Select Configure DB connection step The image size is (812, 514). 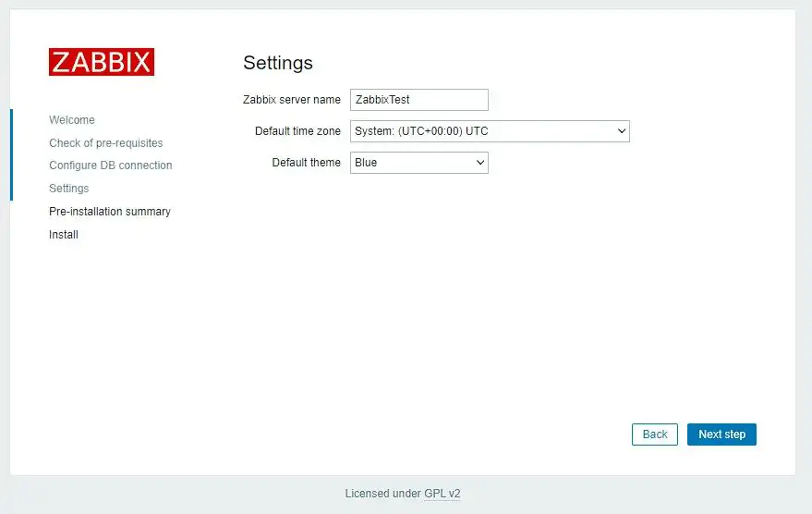[x=110, y=165]
